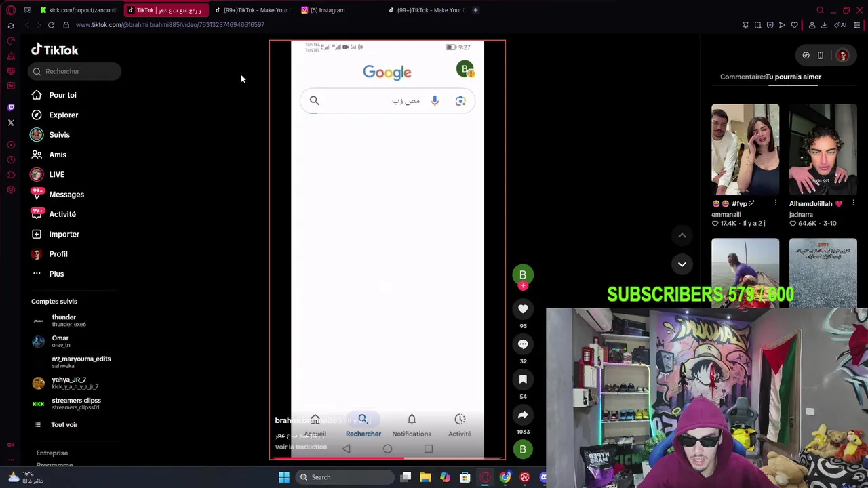Open the TikTok header profile avatar
868x488 pixels.
click(x=842, y=56)
